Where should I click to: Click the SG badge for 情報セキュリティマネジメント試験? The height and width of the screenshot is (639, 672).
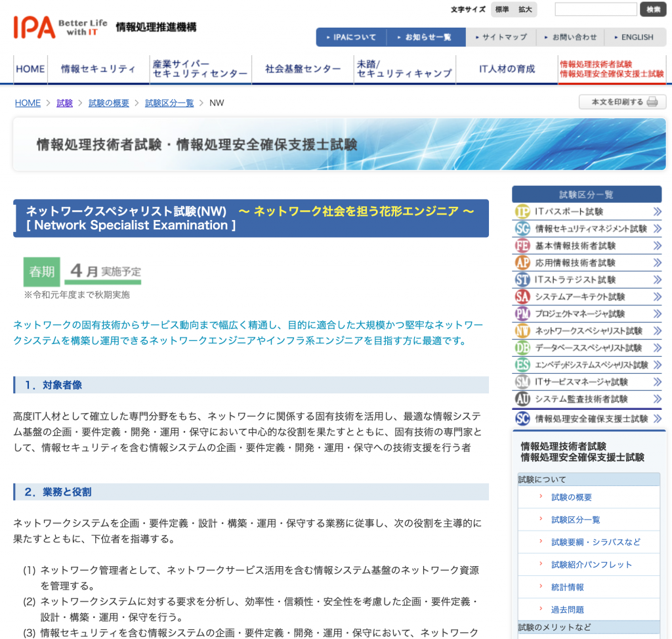522,229
